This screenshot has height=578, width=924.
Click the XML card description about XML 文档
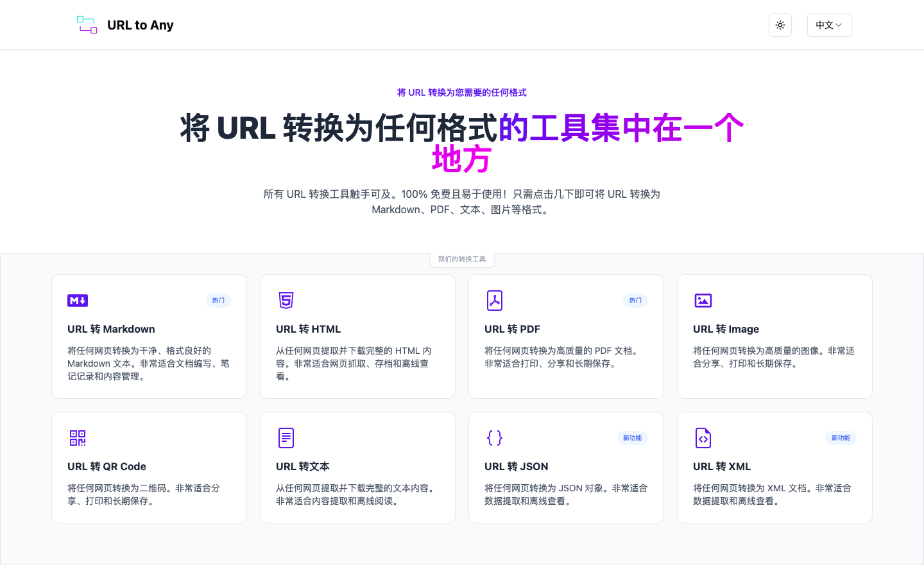pyautogui.click(x=773, y=495)
